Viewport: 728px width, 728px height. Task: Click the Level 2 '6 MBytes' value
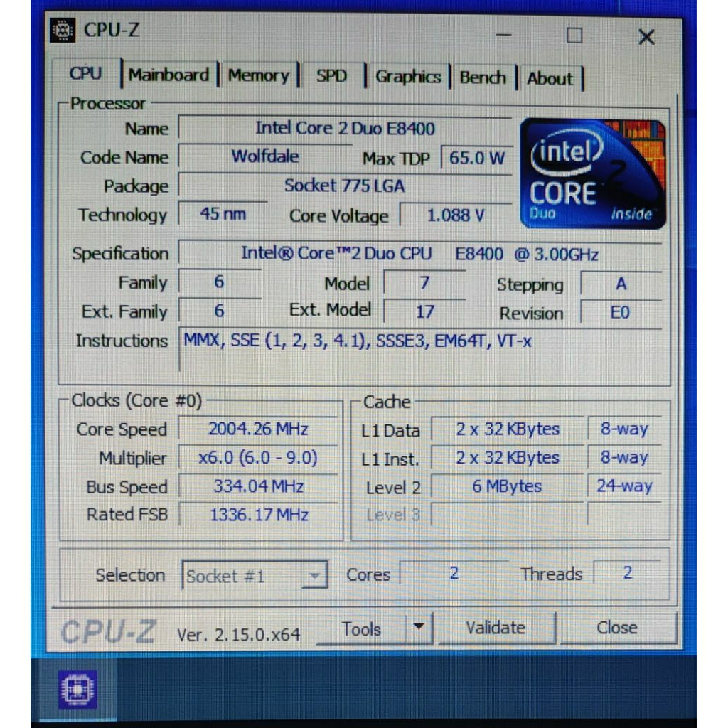click(508, 486)
